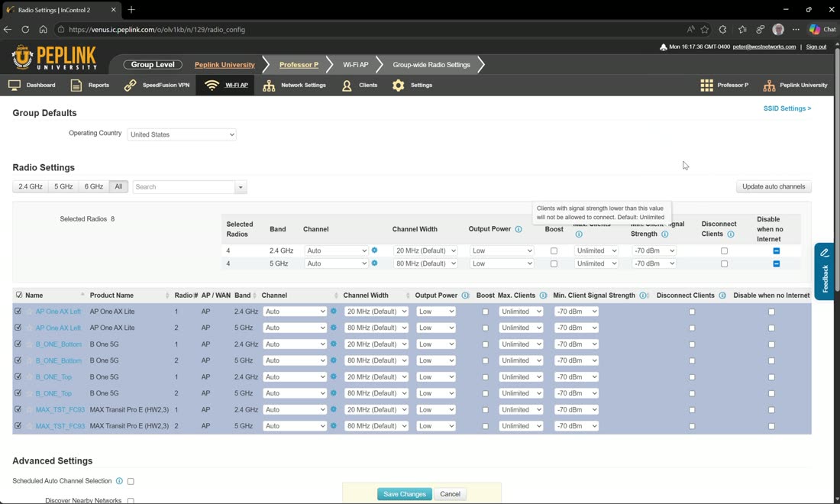Select the All radios filter tab
The image size is (840, 504).
tap(118, 186)
